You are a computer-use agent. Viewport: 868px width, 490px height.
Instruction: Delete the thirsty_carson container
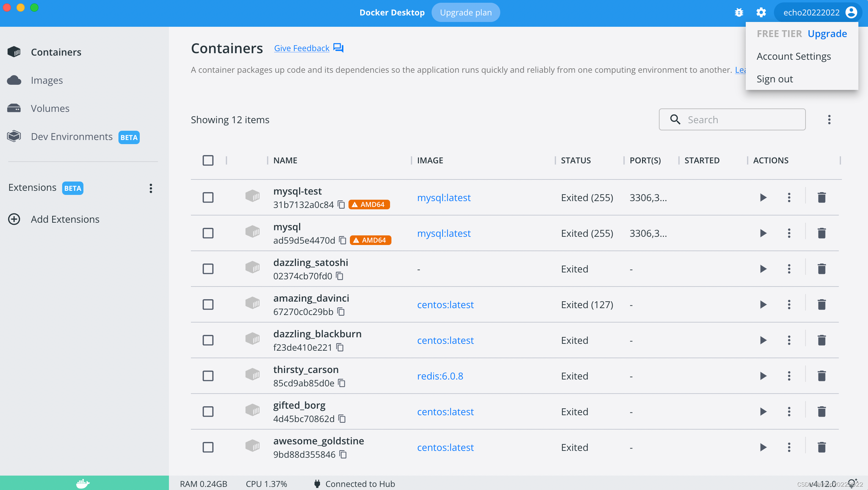click(x=822, y=376)
